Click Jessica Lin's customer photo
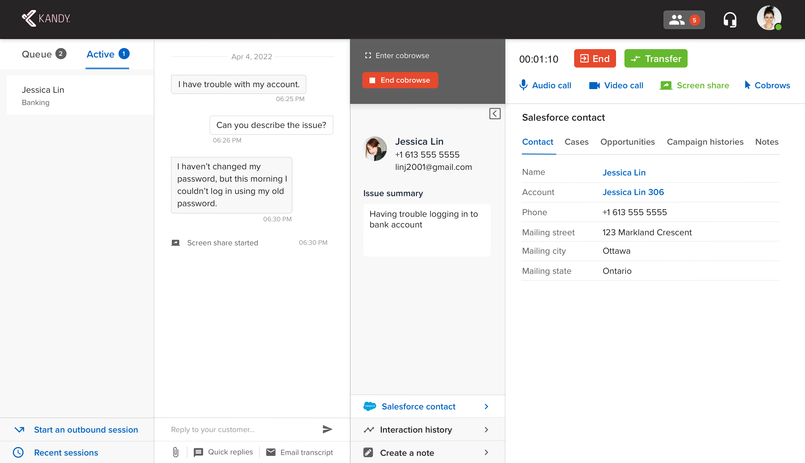 coord(375,149)
